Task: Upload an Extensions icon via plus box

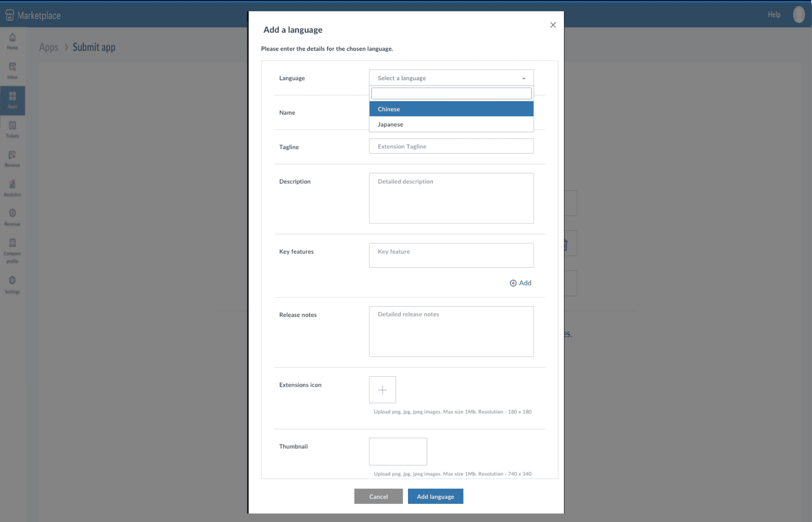Action: tap(382, 390)
